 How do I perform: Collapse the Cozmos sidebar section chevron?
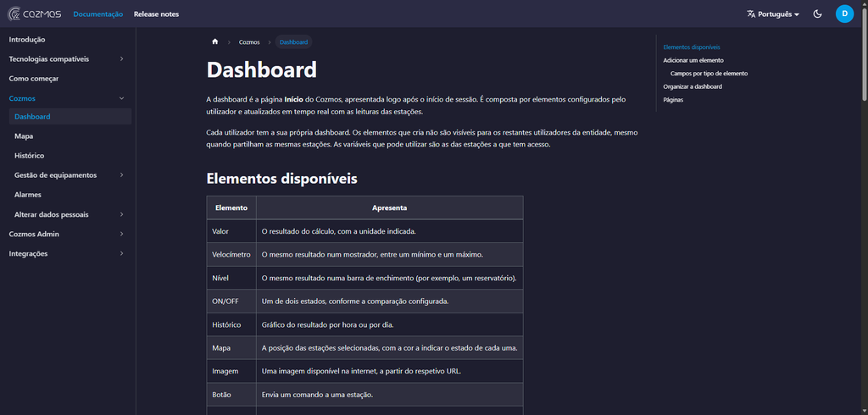click(x=122, y=98)
